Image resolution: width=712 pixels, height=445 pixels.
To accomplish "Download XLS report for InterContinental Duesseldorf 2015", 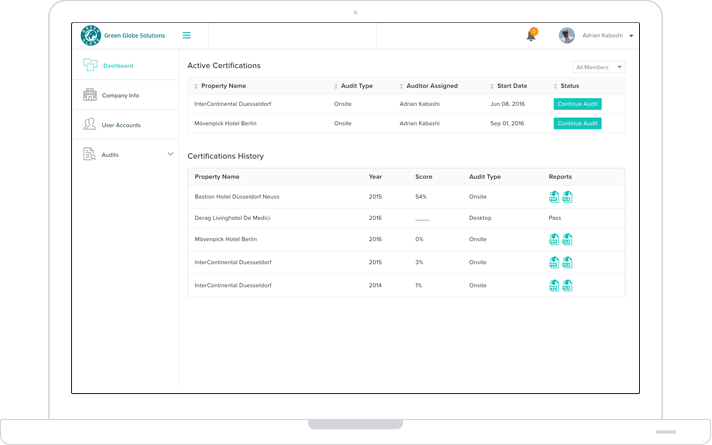I will (567, 262).
